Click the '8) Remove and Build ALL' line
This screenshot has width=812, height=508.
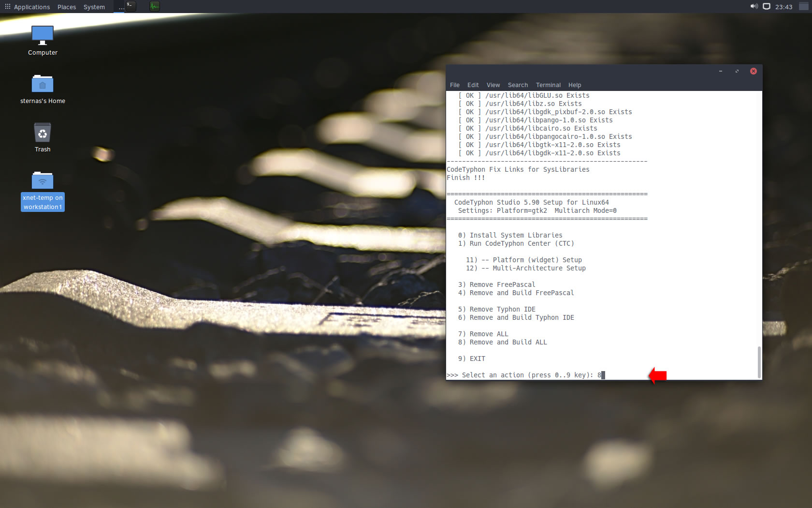click(503, 342)
